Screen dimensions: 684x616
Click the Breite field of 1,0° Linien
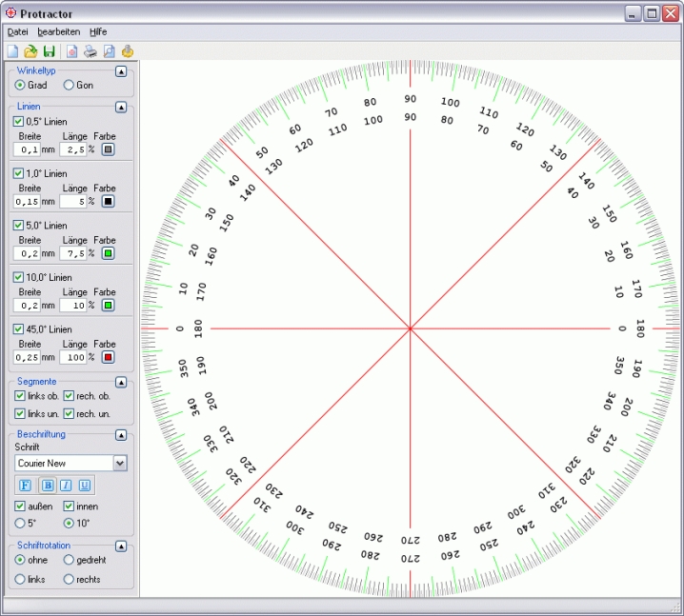point(26,202)
